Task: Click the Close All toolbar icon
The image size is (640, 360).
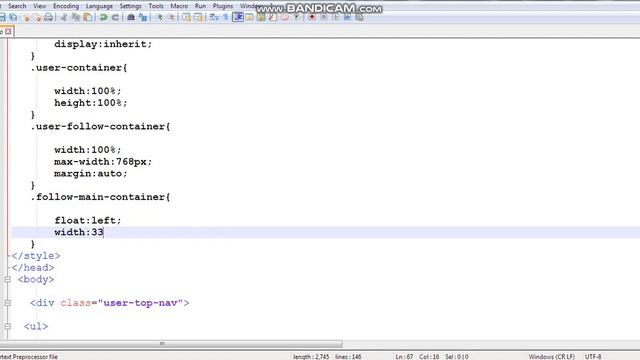Action: point(38,17)
